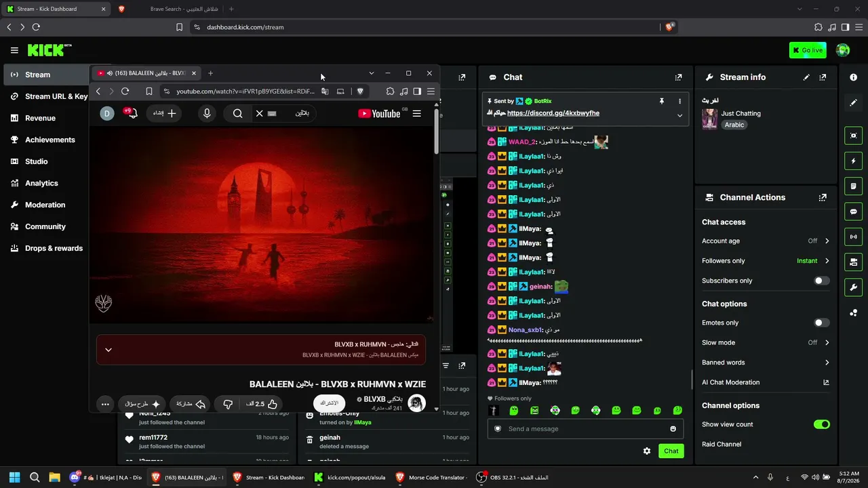This screenshot has height=488, width=868.
Task: Open tab search dropdown in YouTube window
Action: coord(371,73)
